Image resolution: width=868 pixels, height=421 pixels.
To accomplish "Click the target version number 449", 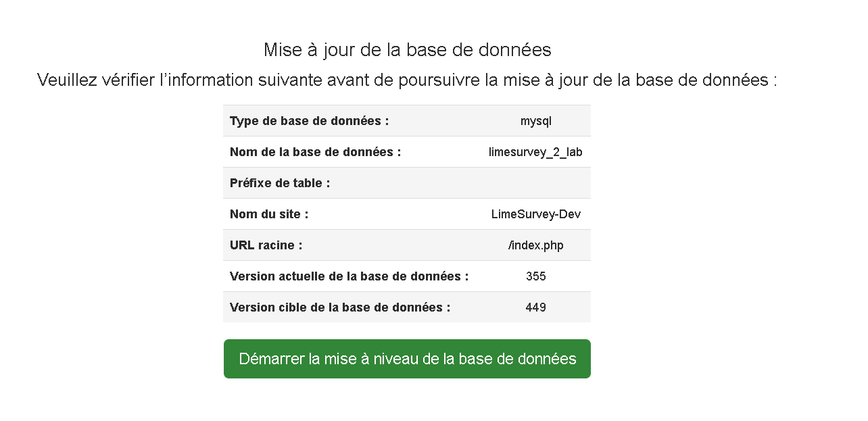I will point(535,307).
